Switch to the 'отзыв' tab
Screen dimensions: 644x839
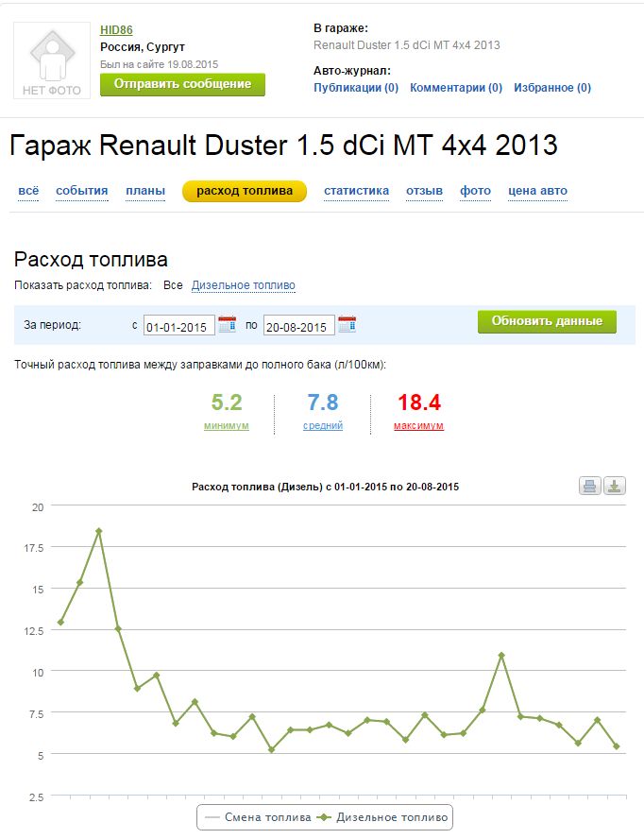tap(424, 191)
